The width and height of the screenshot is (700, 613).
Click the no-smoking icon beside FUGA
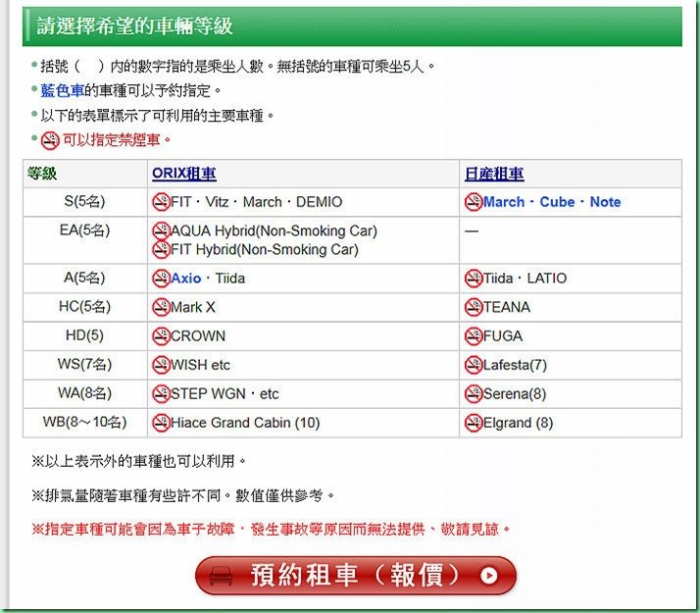pos(474,336)
